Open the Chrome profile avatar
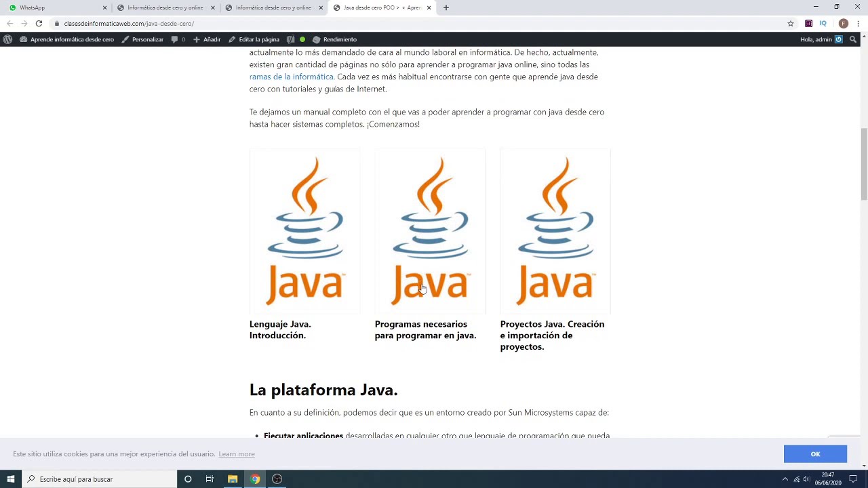868x488 pixels. (x=843, y=23)
